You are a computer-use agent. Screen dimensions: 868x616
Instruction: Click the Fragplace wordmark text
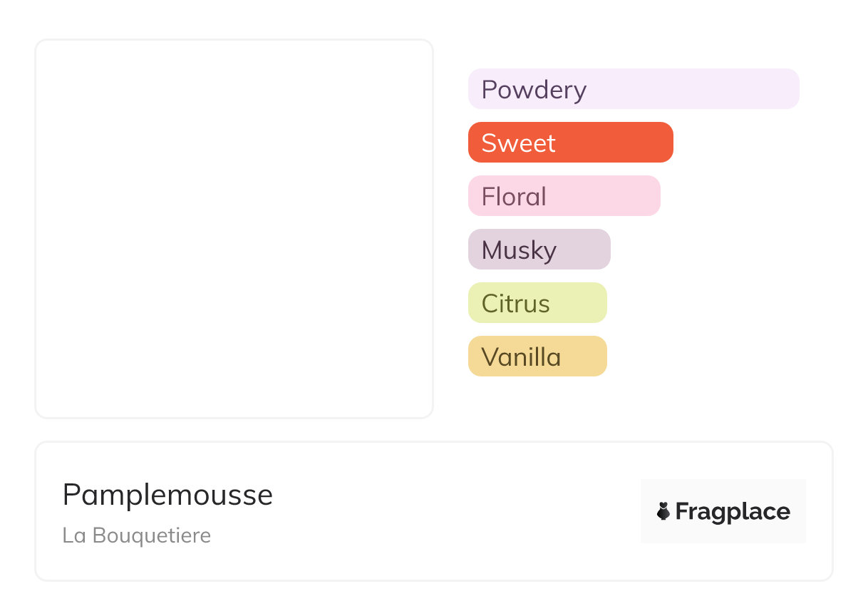pos(733,512)
